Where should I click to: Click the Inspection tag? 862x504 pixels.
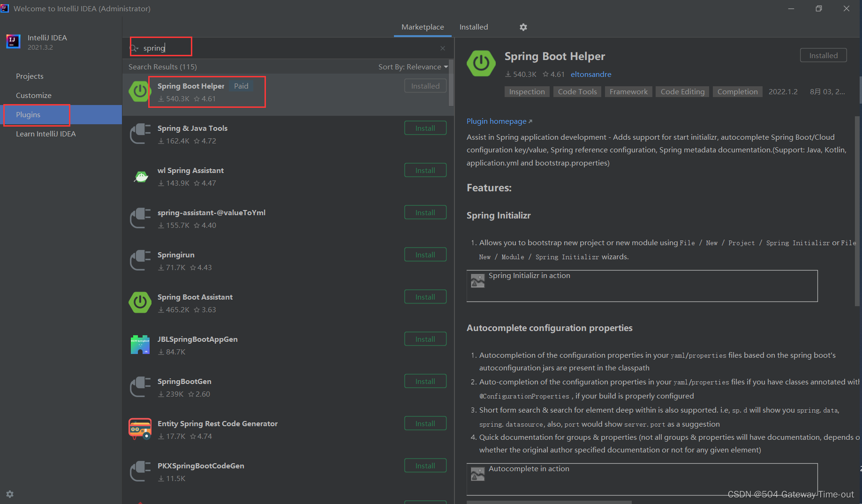[527, 92]
